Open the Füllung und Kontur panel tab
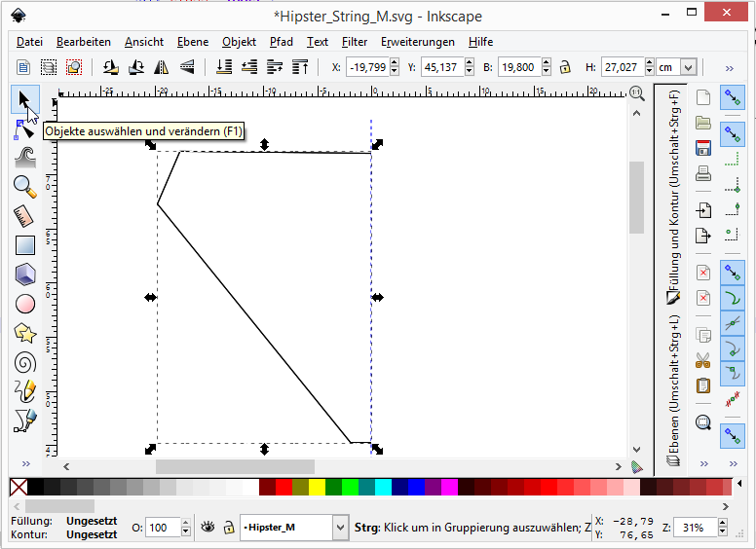This screenshot has width=756, height=549. click(x=671, y=195)
